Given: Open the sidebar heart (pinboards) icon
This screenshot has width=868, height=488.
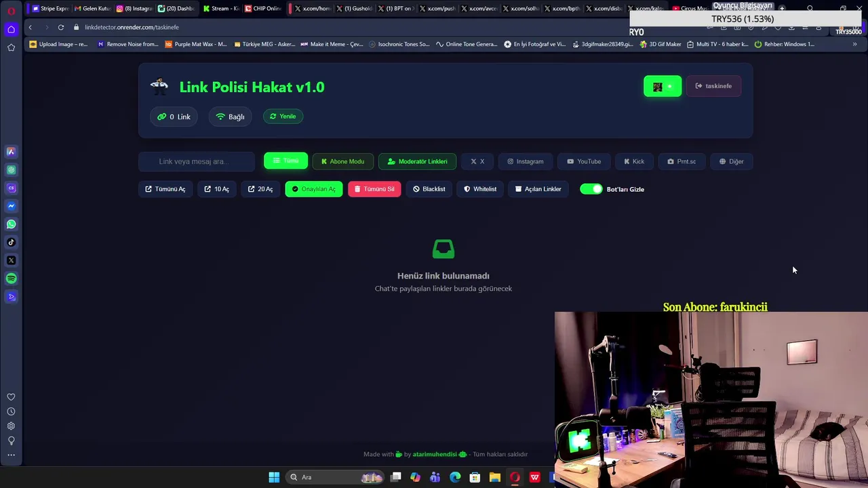Looking at the screenshot, I should pos(11,397).
